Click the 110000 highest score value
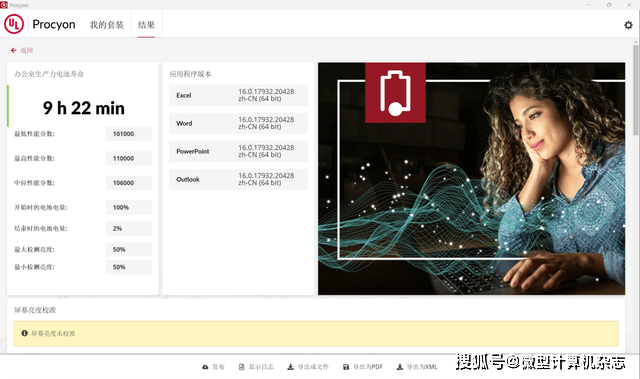 [129, 158]
